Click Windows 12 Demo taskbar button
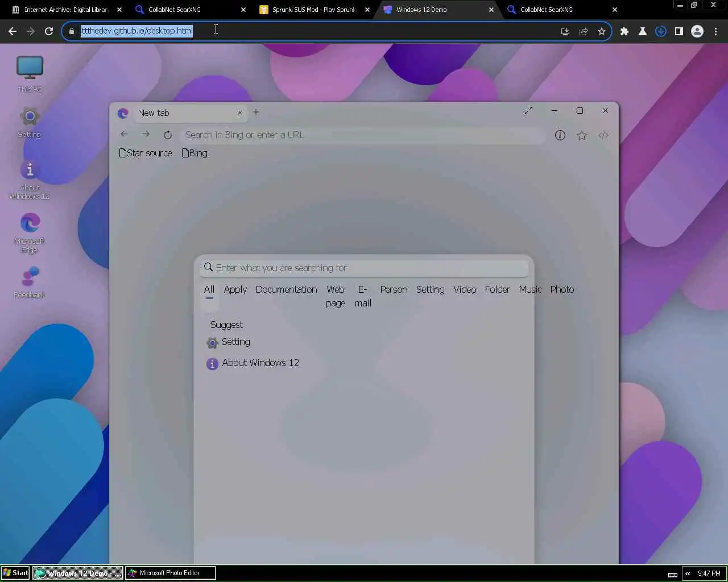This screenshot has height=582, width=728. point(78,573)
